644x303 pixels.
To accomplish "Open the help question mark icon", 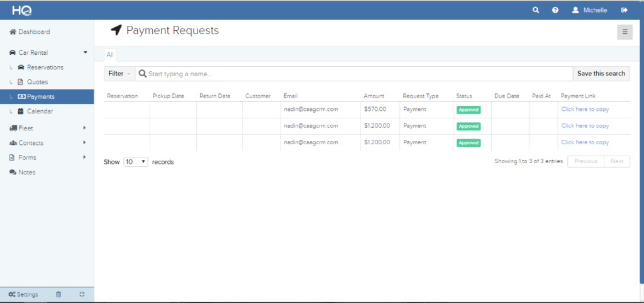I will [555, 10].
